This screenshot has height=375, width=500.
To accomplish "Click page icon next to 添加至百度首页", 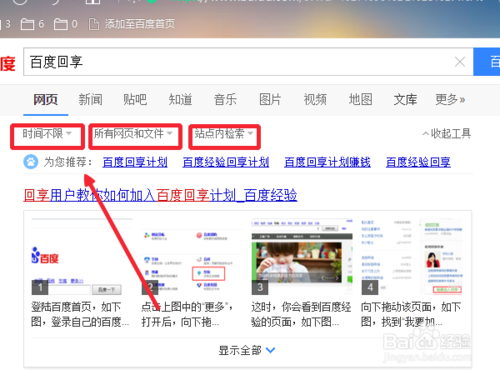I will click(x=94, y=24).
